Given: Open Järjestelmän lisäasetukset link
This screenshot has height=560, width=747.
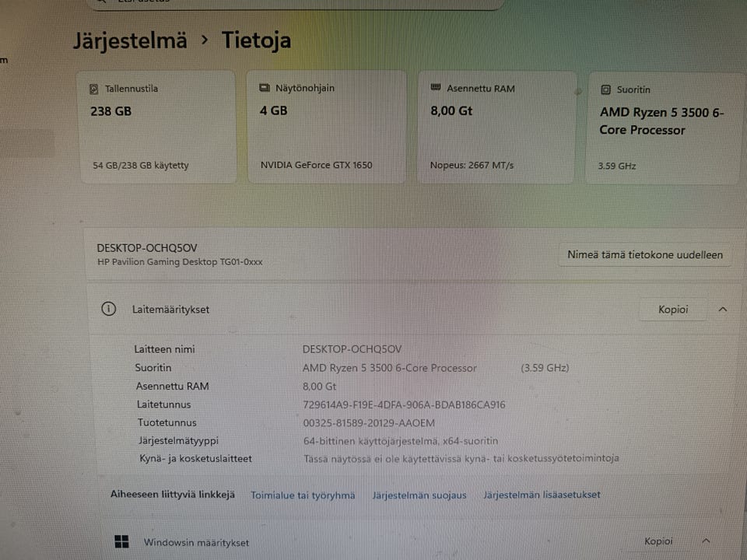Looking at the screenshot, I should 542,495.
